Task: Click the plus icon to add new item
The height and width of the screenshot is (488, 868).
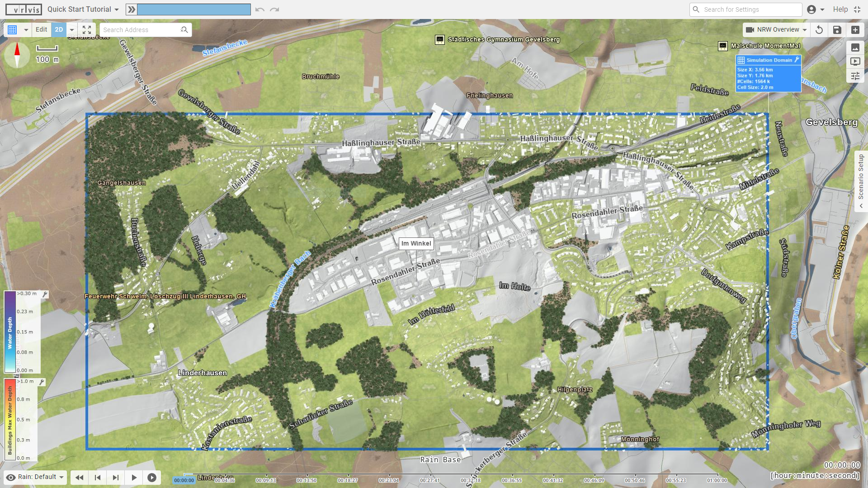Action: pyautogui.click(x=855, y=30)
